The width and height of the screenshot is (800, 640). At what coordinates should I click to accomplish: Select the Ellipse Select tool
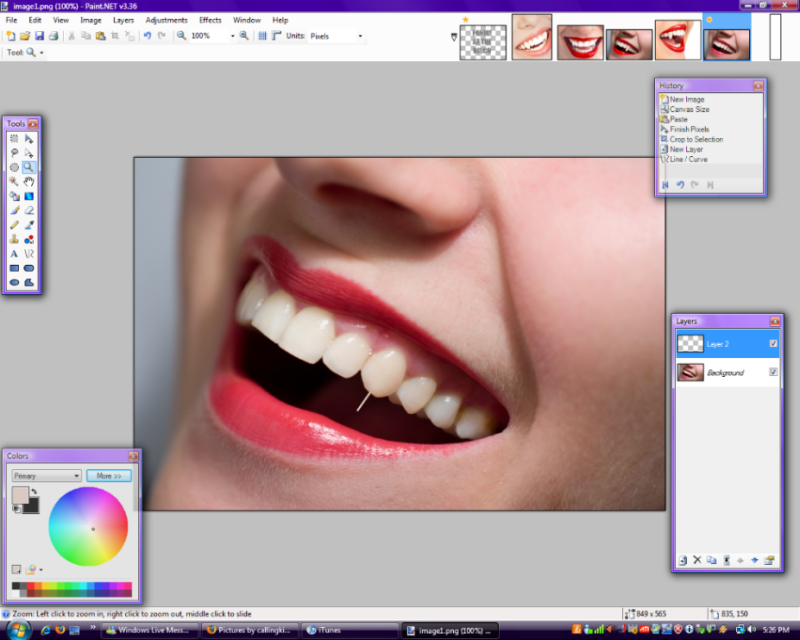pyautogui.click(x=14, y=167)
